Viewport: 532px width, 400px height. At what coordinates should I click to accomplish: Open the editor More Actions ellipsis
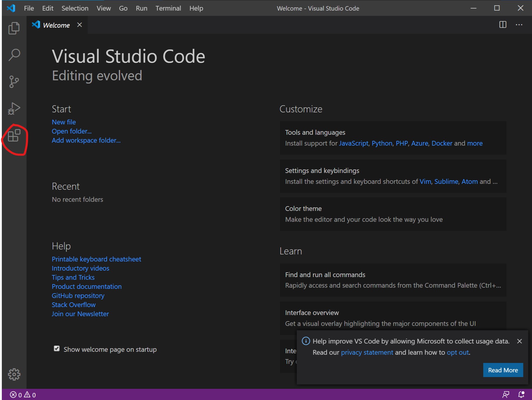click(519, 25)
